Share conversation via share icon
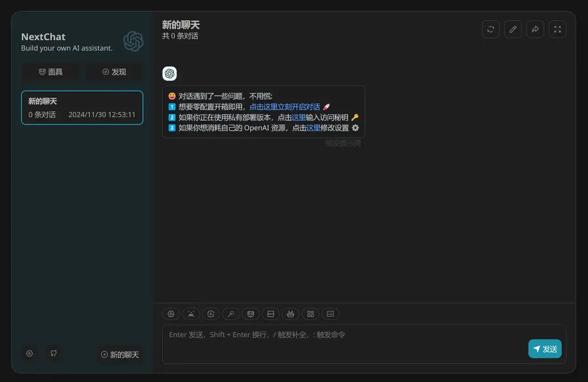This screenshot has width=588, height=382. coord(535,29)
